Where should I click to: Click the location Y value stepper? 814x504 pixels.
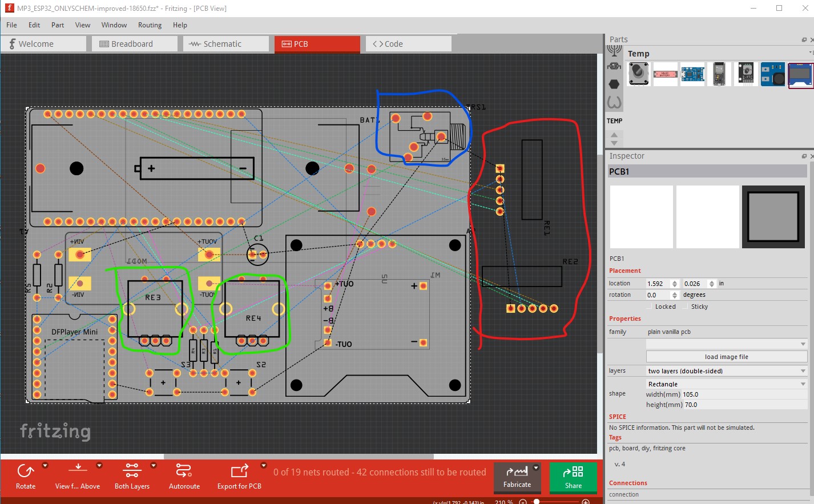pos(711,284)
